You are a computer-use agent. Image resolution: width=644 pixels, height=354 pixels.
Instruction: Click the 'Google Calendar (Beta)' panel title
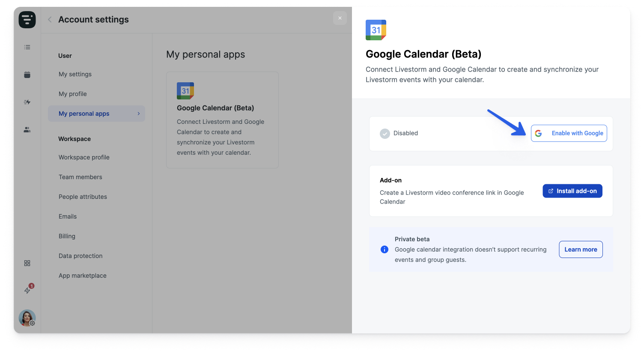(423, 54)
